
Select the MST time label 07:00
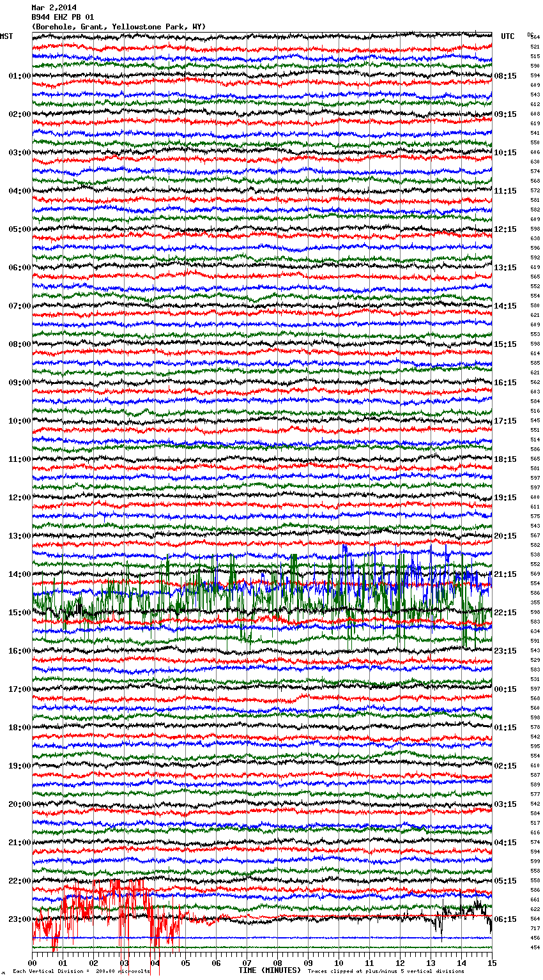(20, 306)
